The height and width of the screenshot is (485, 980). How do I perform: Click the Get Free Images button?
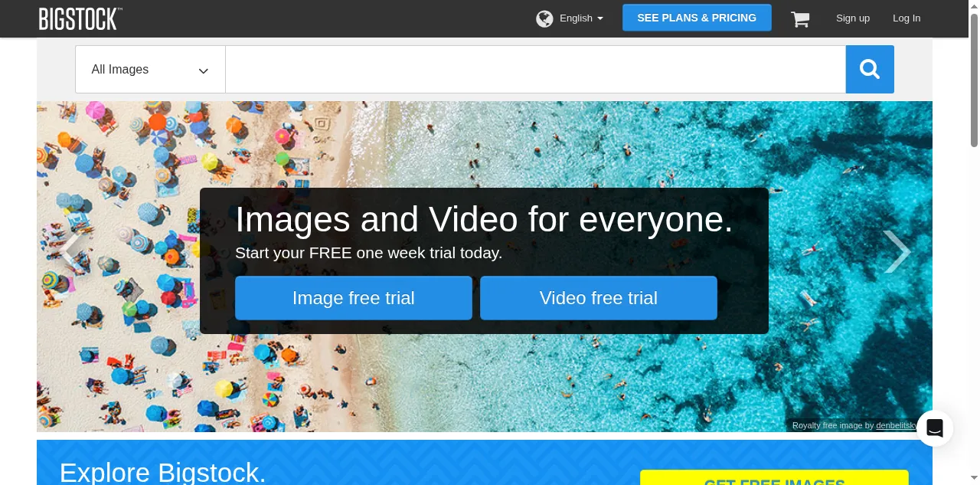tap(774, 478)
